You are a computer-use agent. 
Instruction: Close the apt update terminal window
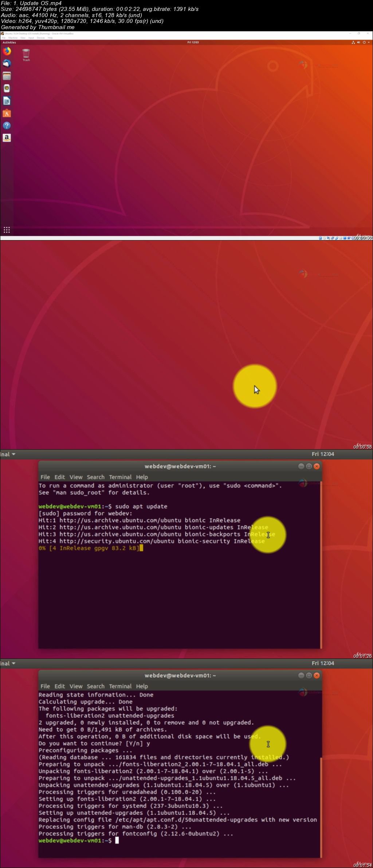point(317,466)
